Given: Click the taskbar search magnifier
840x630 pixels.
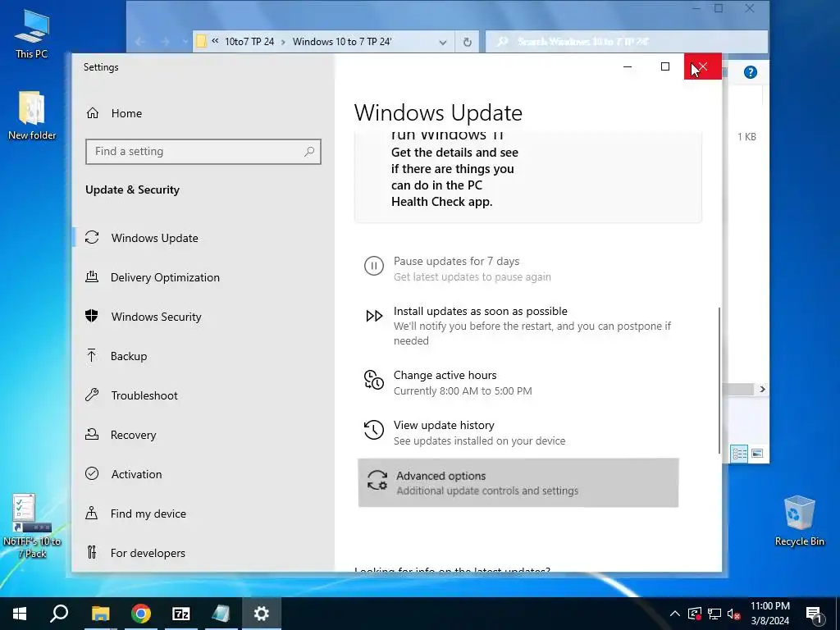Looking at the screenshot, I should coord(59,614).
